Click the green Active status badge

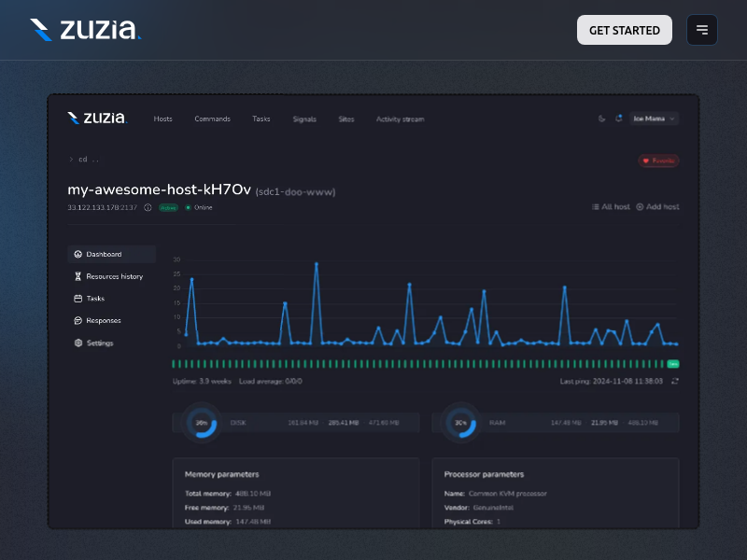[168, 207]
